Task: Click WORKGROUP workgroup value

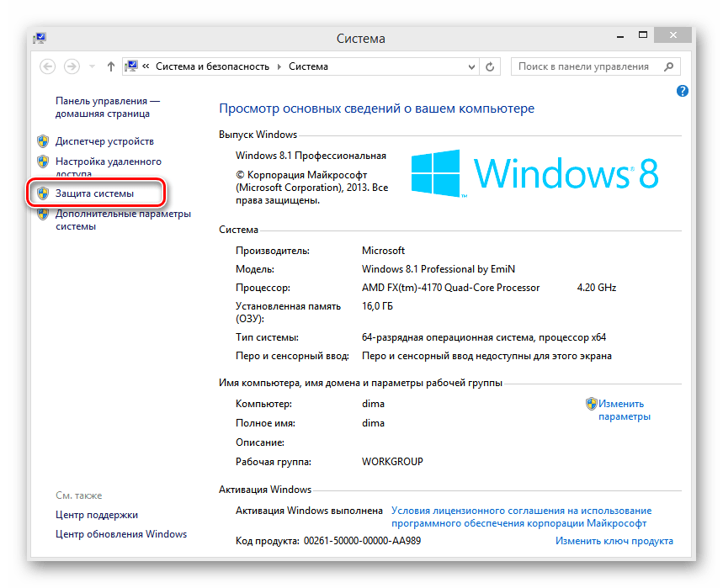Action: pyautogui.click(x=392, y=462)
